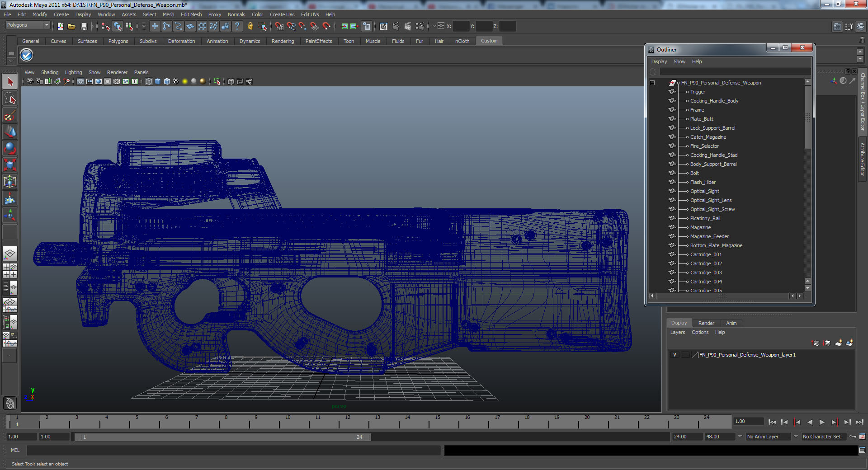Open the Outliner Show menu
This screenshot has height=470, width=868.
click(x=679, y=61)
